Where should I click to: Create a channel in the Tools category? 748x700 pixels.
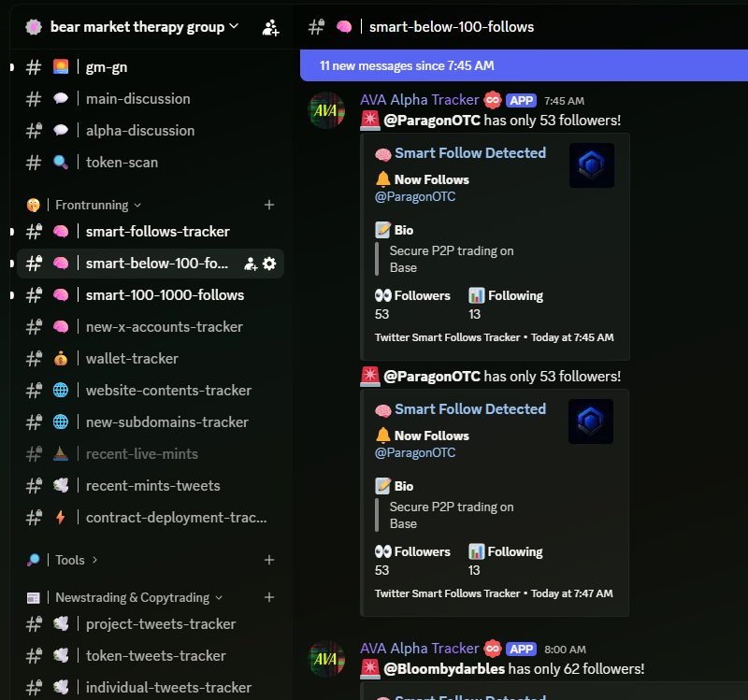coord(269,560)
